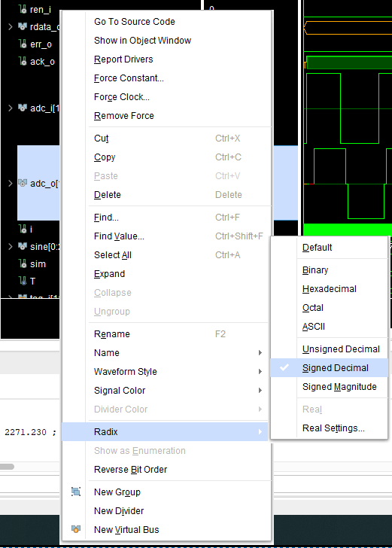Select the checked Signed Decimal radix
Image resolution: width=392 pixels, height=548 pixels.
click(329, 368)
